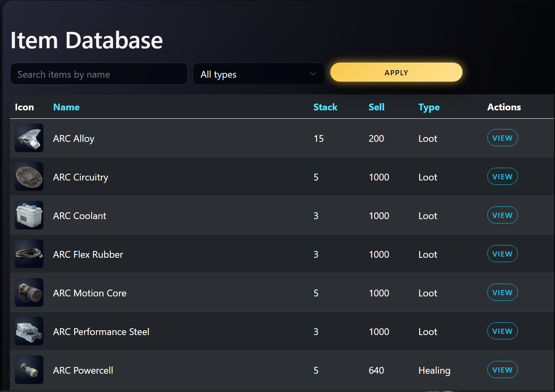View details for ARC Powercell
Screen dimensions: 555x392
[502, 370]
